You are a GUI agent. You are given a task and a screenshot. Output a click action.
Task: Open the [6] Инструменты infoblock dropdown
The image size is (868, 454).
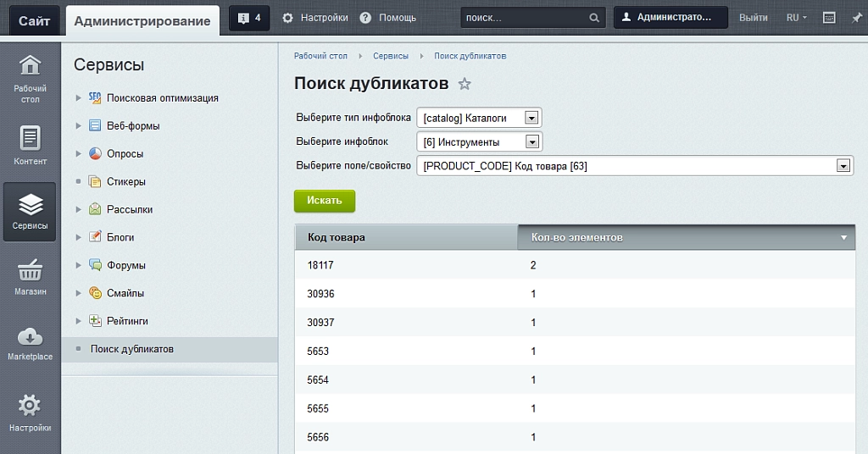coord(480,142)
